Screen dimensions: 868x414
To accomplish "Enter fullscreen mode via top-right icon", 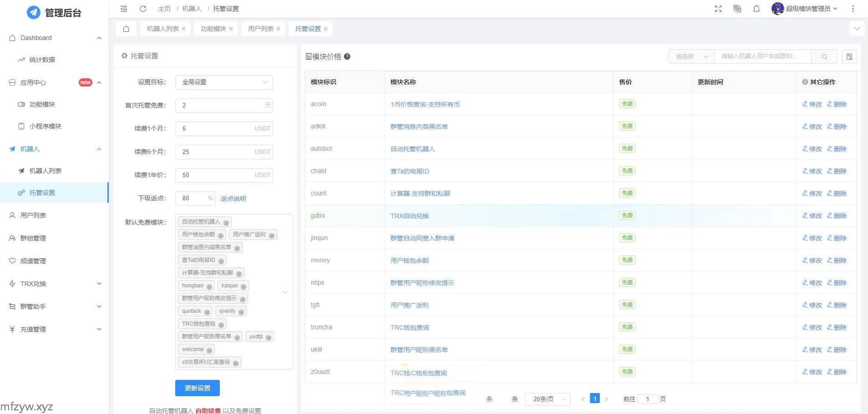I will pos(718,9).
